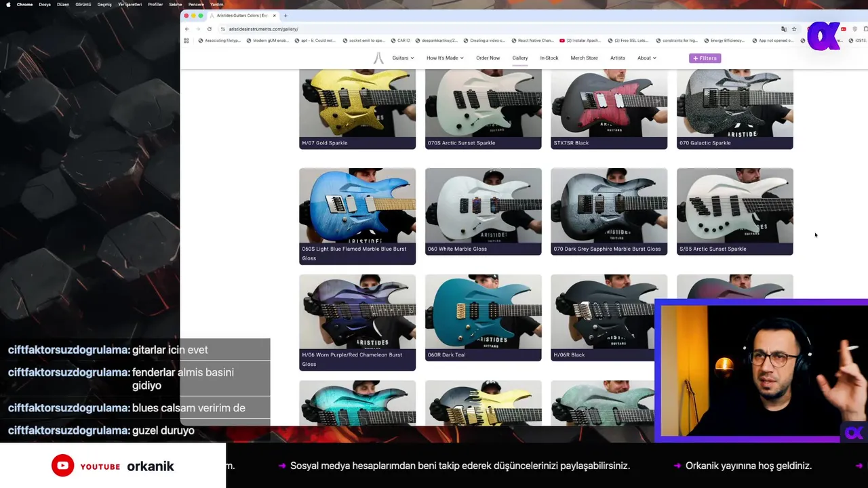Open the In-Stock page
This screenshot has height=488, width=868.
click(549, 58)
